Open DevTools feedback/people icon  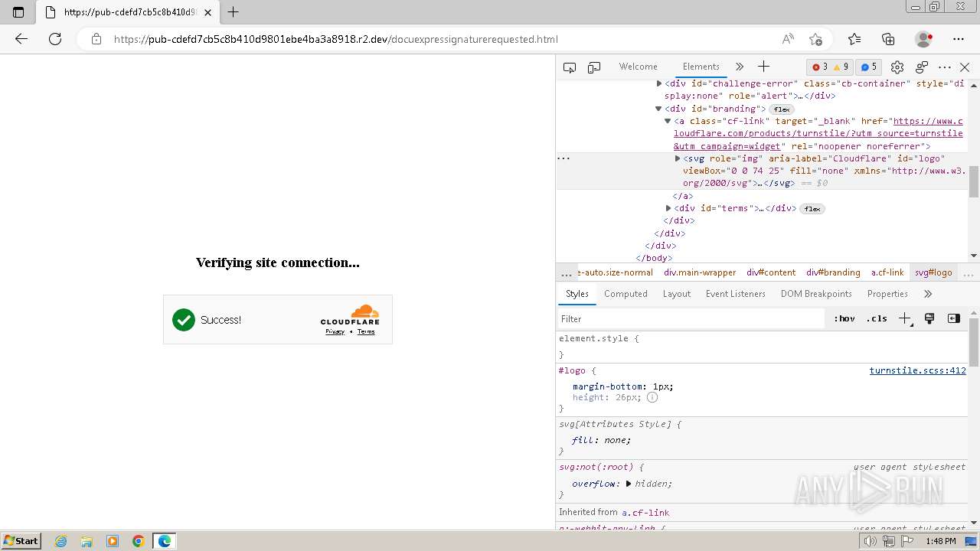922,67
